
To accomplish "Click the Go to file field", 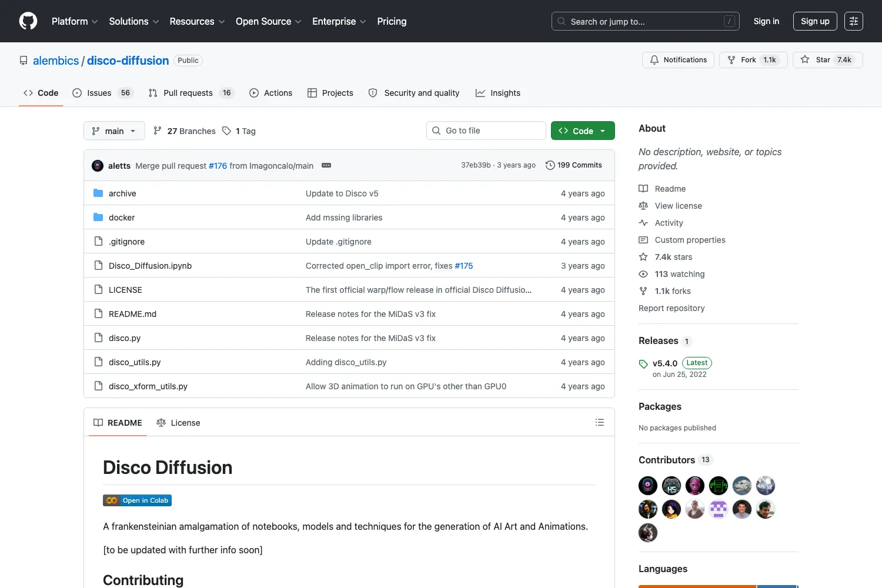I will pyautogui.click(x=486, y=131).
